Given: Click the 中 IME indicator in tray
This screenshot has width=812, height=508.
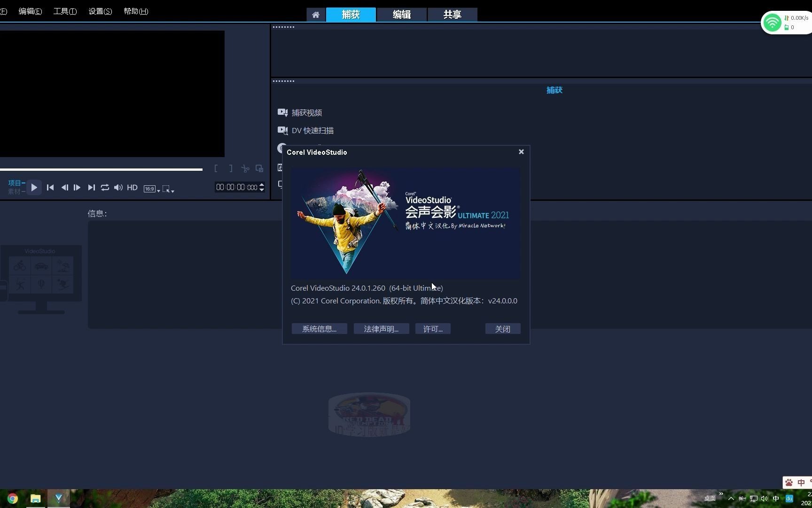Looking at the screenshot, I should [776, 499].
